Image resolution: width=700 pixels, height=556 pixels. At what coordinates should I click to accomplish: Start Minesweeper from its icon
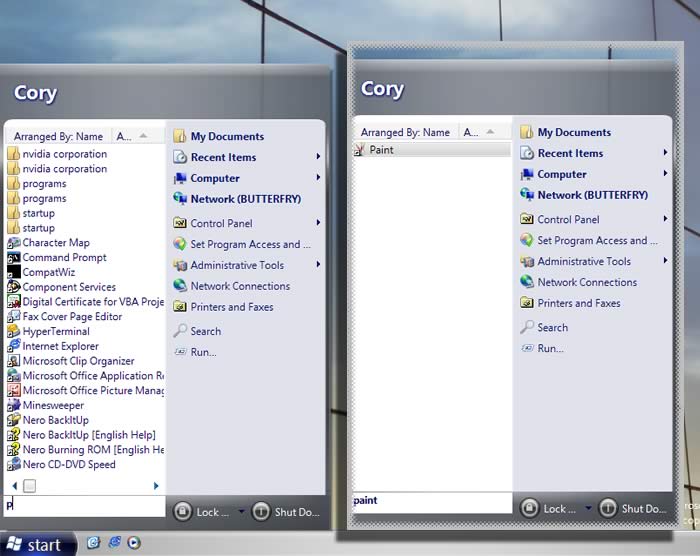(x=14, y=405)
